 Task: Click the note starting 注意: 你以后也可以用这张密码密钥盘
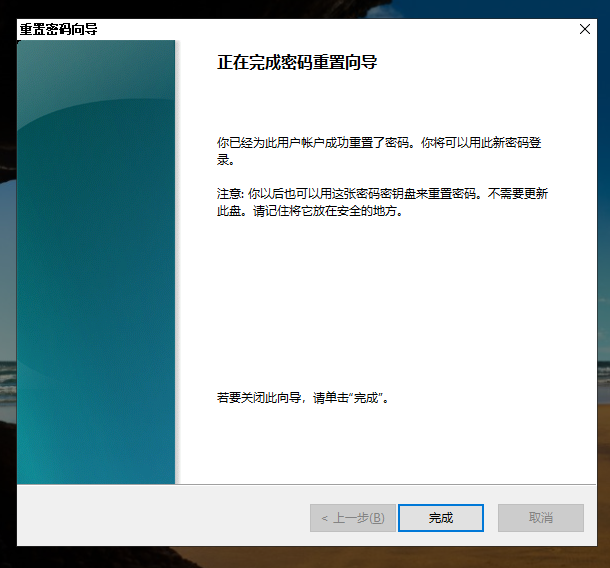(382, 202)
